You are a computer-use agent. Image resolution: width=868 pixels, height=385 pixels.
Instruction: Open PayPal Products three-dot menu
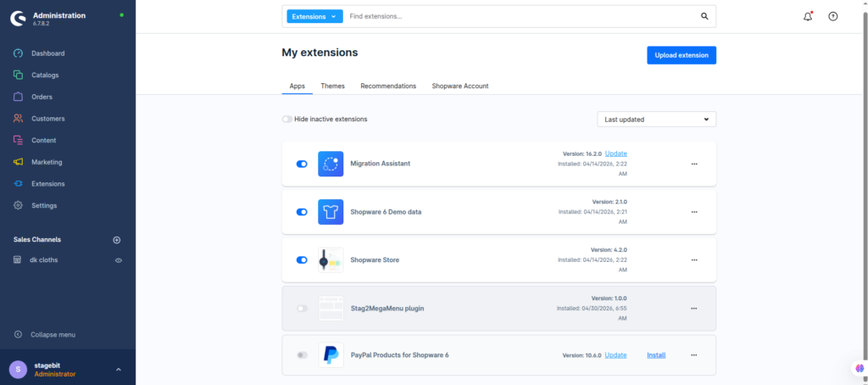(694, 355)
